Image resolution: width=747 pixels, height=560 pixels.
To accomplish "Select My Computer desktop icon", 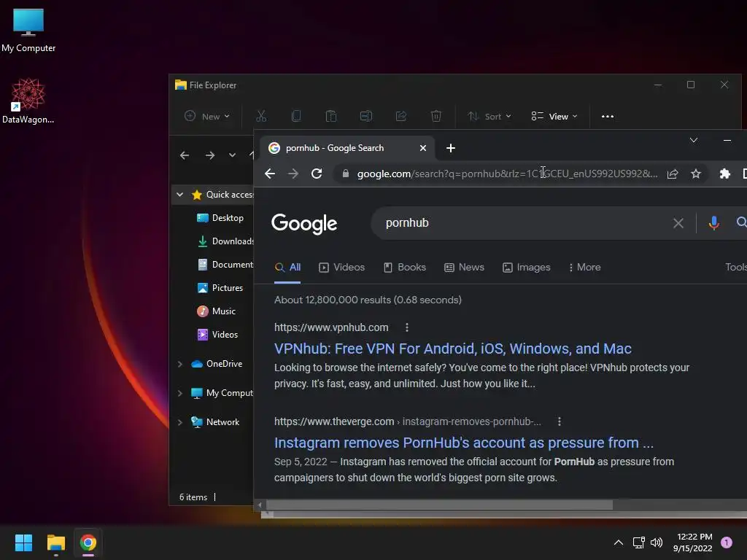I will 28,31.
